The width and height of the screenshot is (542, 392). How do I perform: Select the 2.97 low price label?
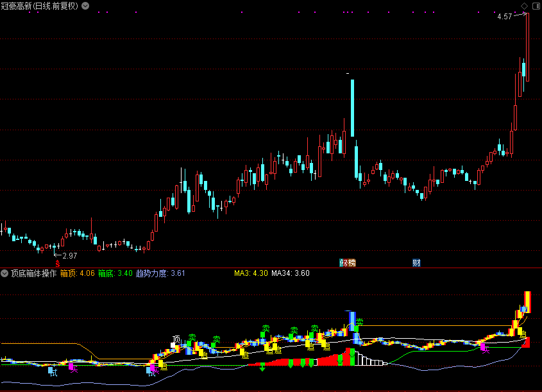70,256
